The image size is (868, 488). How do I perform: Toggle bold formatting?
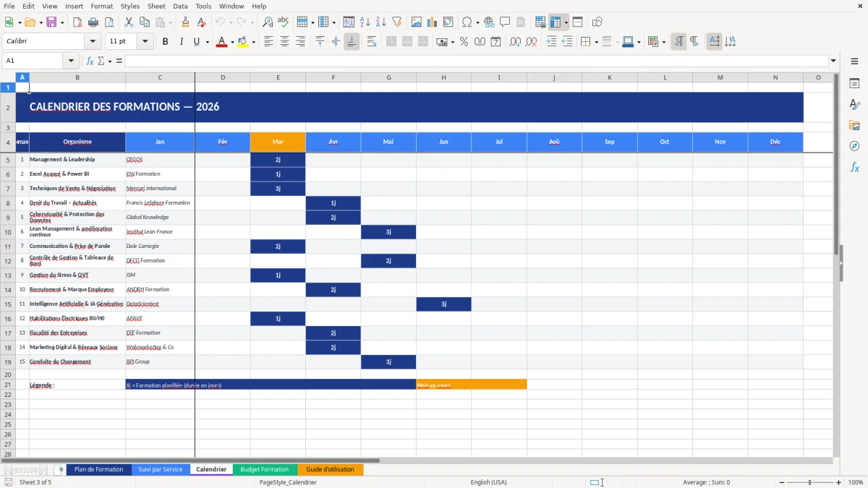coord(165,41)
